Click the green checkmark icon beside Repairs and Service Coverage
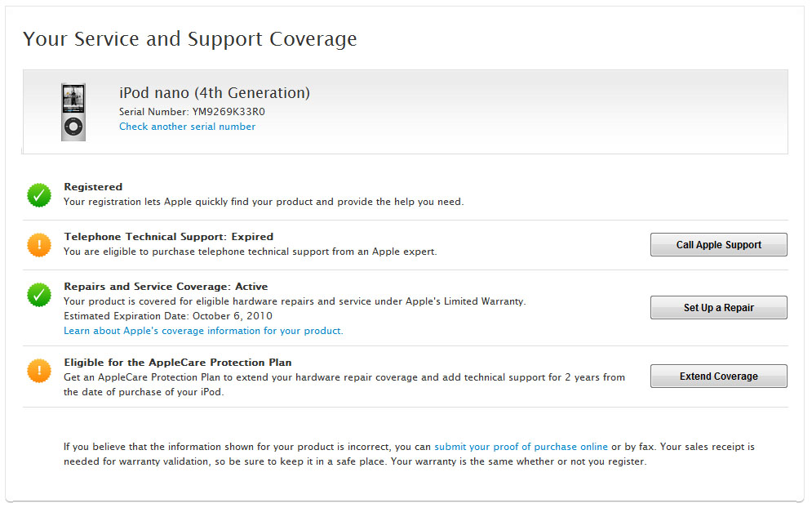The image size is (812, 508). pos(39,295)
